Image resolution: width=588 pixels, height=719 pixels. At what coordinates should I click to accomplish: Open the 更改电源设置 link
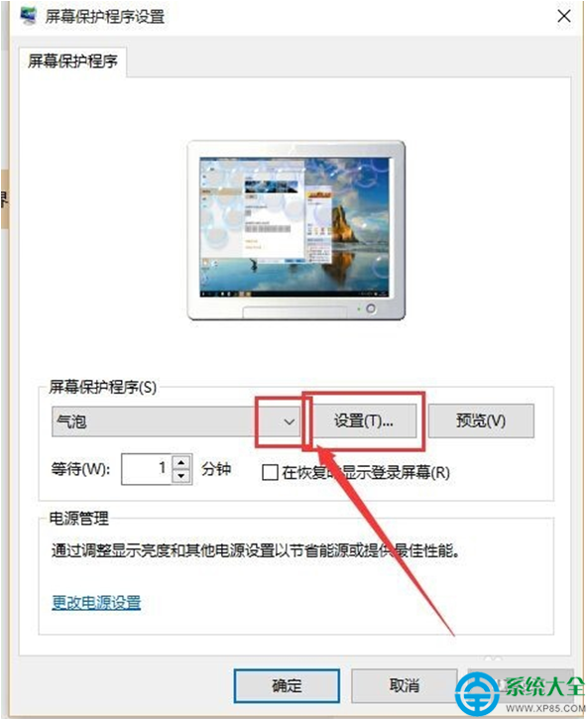(96, 603)
